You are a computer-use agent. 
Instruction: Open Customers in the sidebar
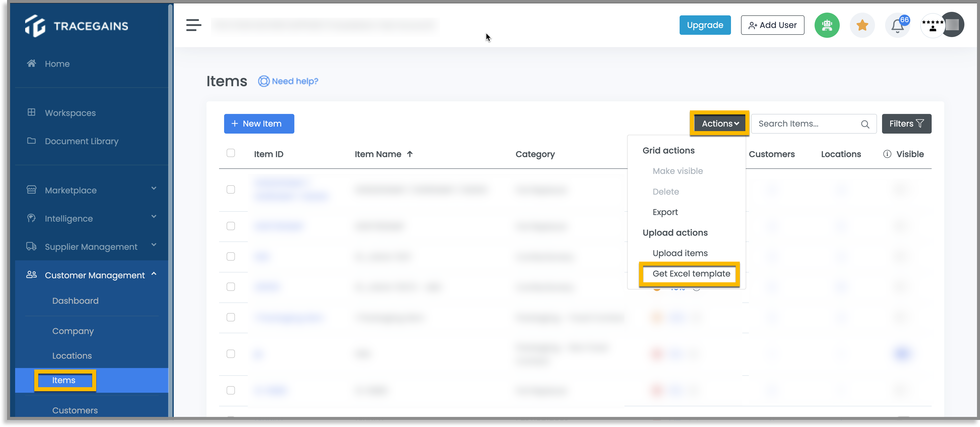click(75, 410)
